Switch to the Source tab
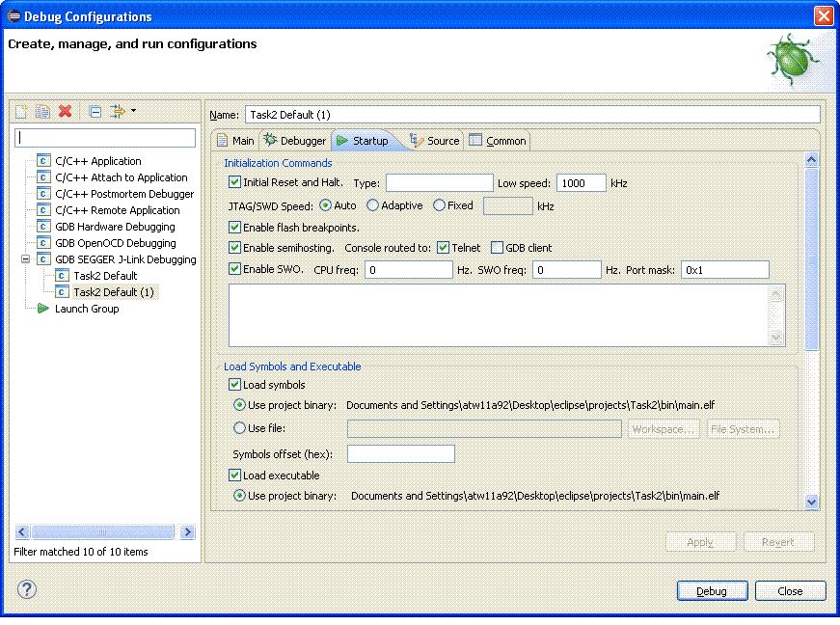Image resolution: width=840 pixels, height=625 pixels. (x=434, y=141)
